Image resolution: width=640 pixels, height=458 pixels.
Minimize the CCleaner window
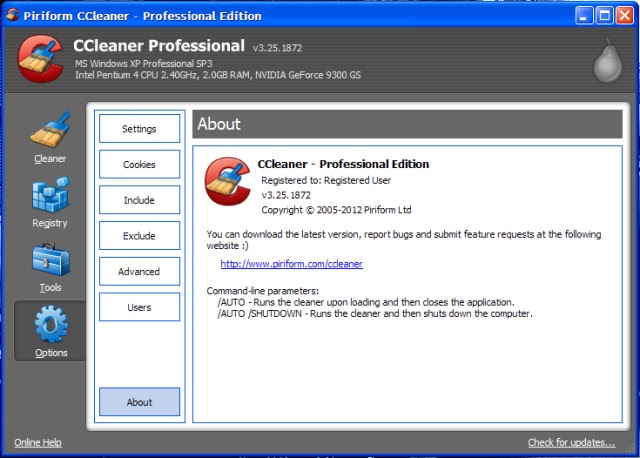(x=584, y=16)
